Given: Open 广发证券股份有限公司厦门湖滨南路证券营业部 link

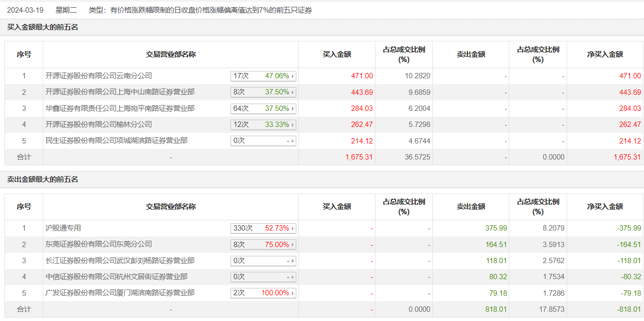Looking at the screenshot, I should pos(120,293).
